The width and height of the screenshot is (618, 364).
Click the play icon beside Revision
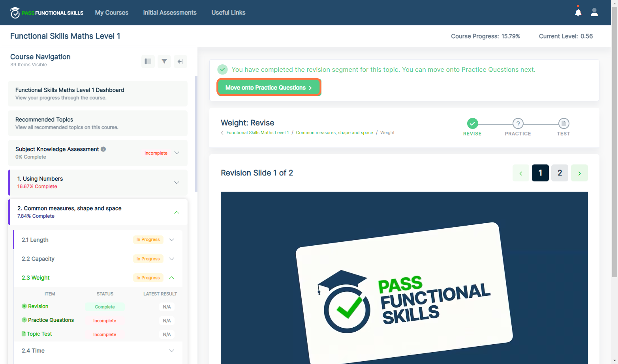click(x=24, y=306)
